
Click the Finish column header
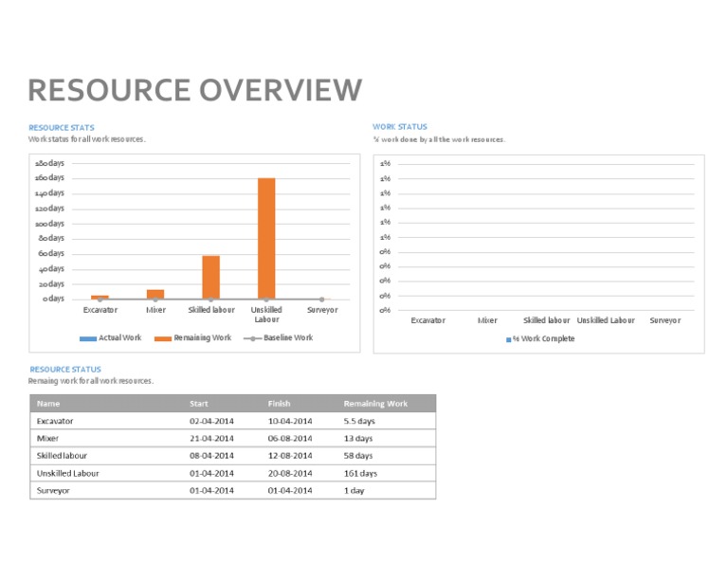pyautogui.click(x=279, y=404)
